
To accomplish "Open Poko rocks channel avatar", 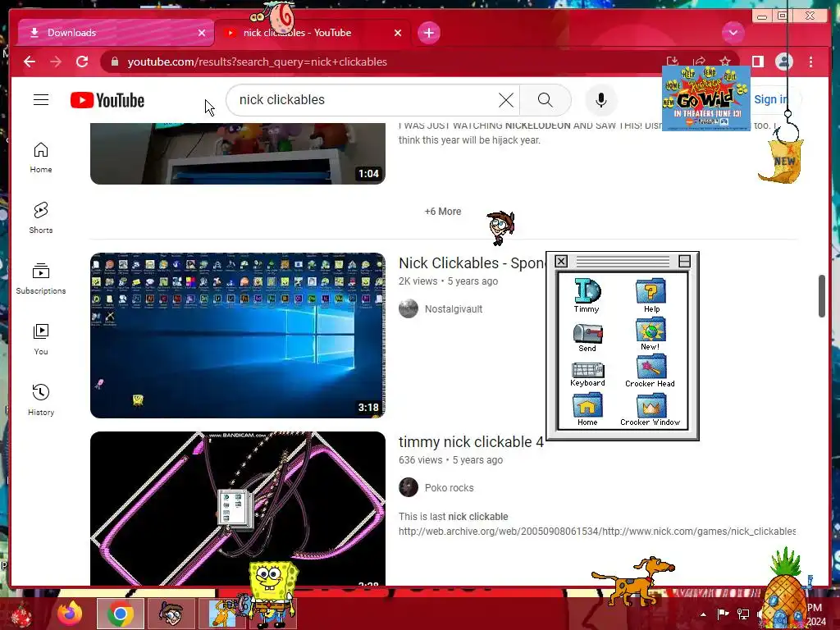I will point(409,487).
